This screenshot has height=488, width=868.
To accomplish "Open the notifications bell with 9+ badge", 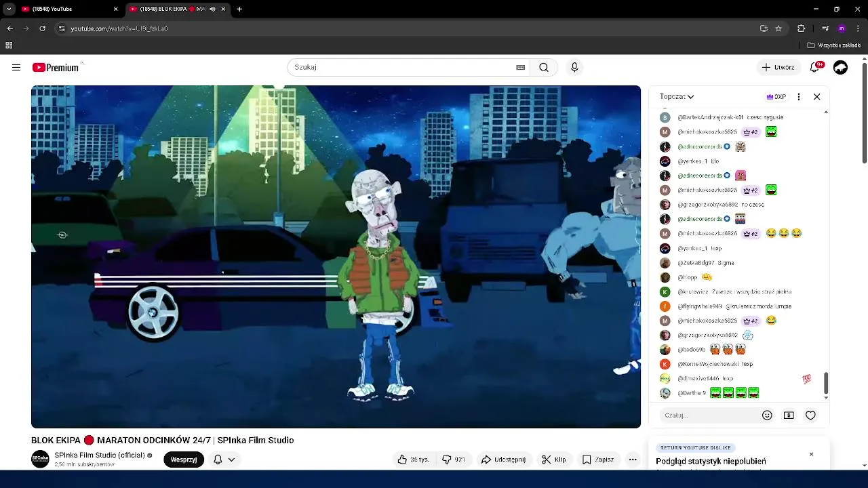I will (x=816, y=67).
